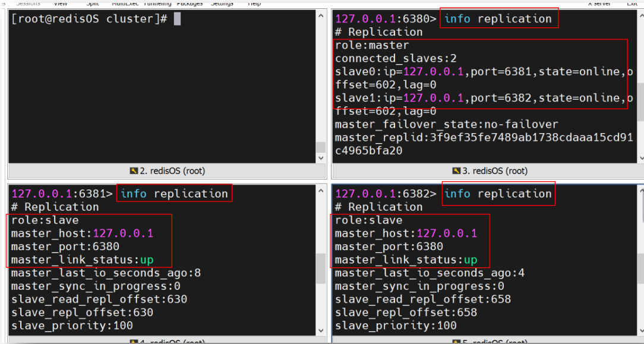
Task: Click 'master_link_status:up' in 6381 pane
Action: coord(82,260)
